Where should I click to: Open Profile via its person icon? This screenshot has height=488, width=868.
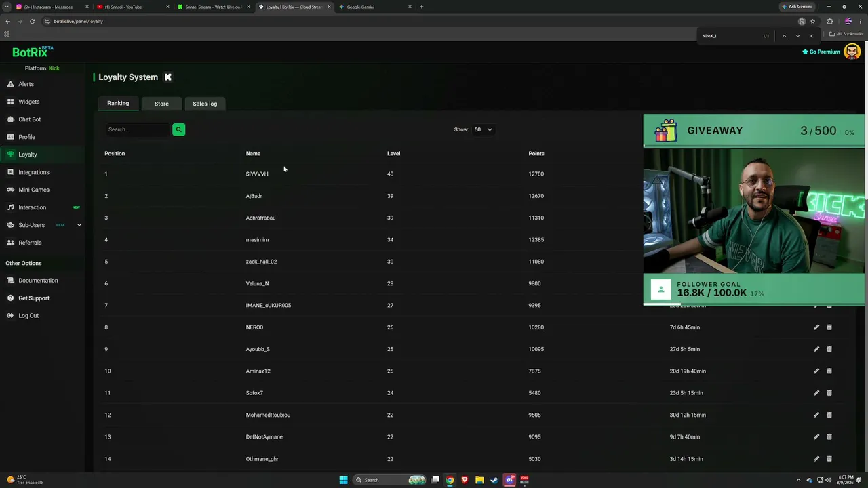pyautogui.click(x=10, y=137)
